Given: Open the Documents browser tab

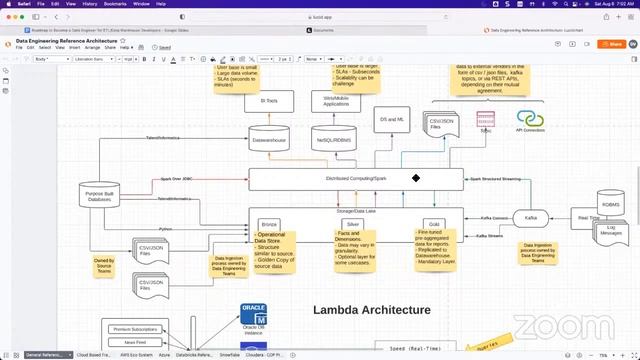Looking at the screenshot, I should pyautogui.click(x=320, y=30).
